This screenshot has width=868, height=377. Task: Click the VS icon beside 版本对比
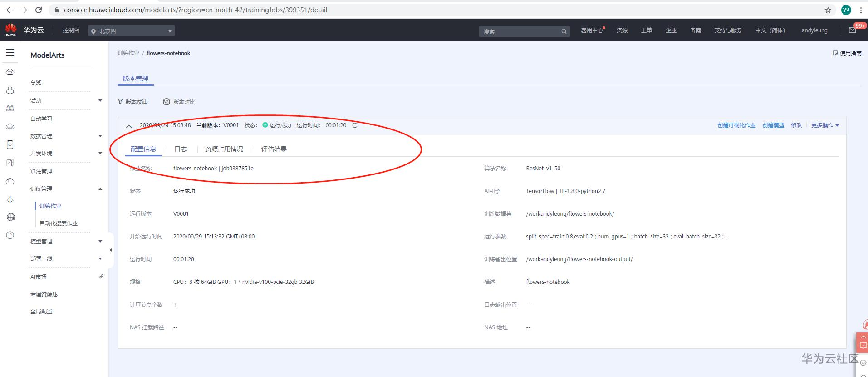pyautogui.click(x=167, y=102)
